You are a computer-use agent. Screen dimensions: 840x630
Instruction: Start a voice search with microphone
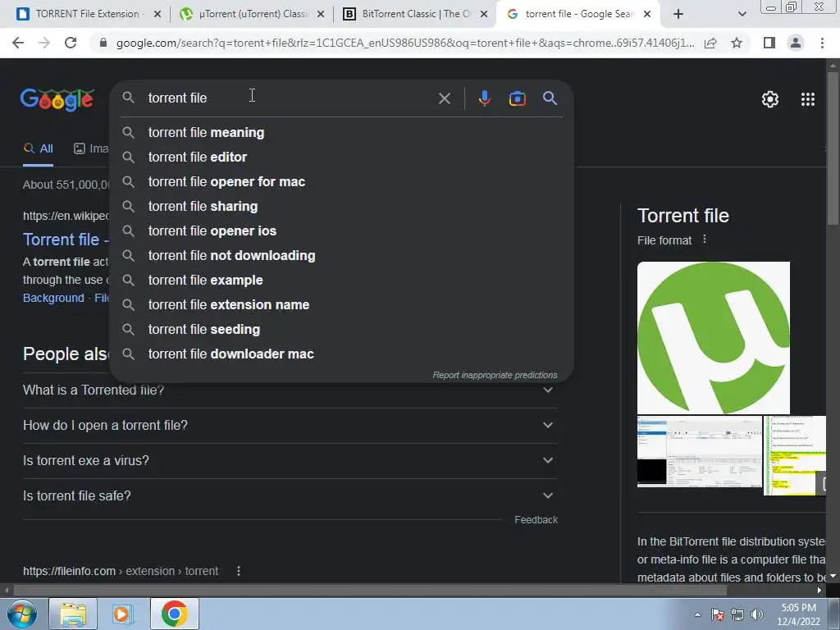click(x=484, y=98)
